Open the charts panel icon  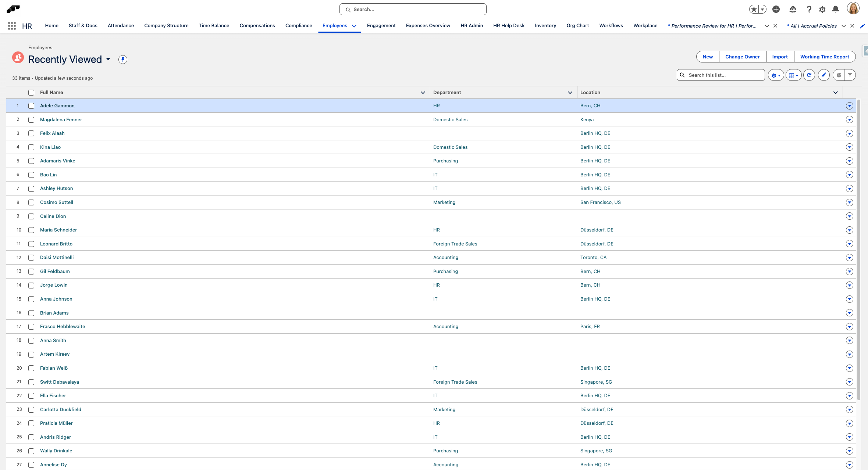point(839,75)
